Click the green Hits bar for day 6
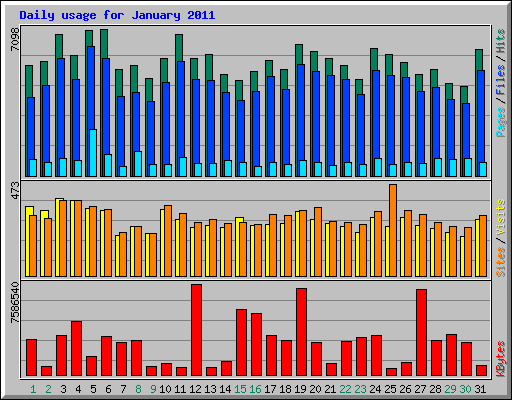 (104, 44)
